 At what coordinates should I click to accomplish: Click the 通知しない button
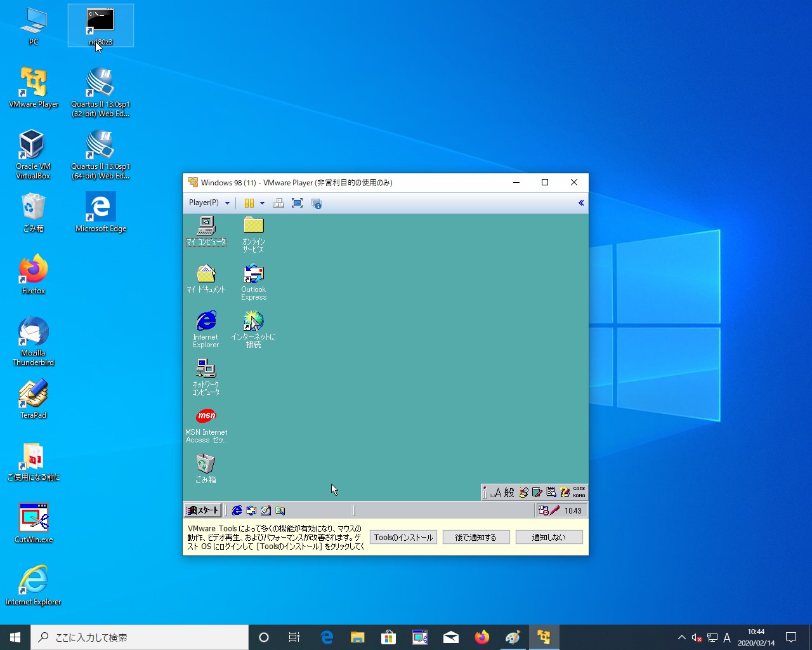549,537
